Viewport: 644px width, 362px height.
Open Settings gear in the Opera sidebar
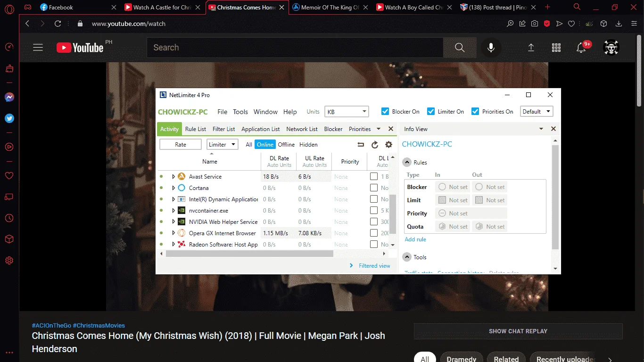tap(9, 261)
